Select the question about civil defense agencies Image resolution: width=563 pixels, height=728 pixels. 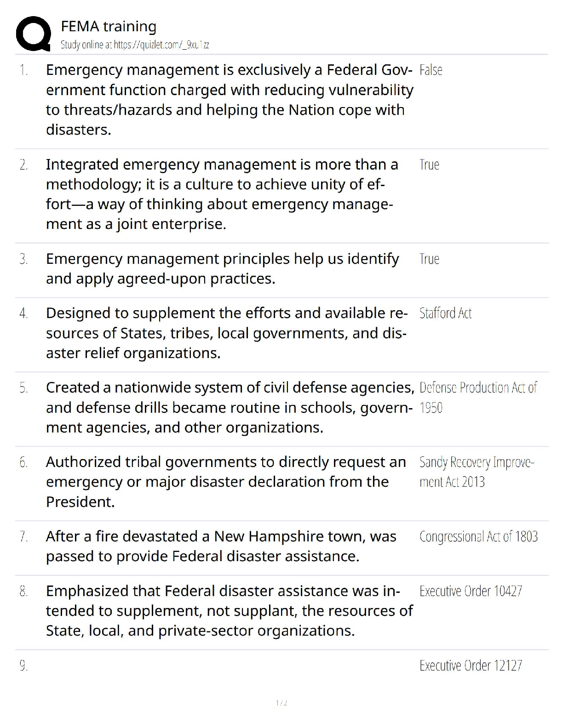tap(229, 408)
